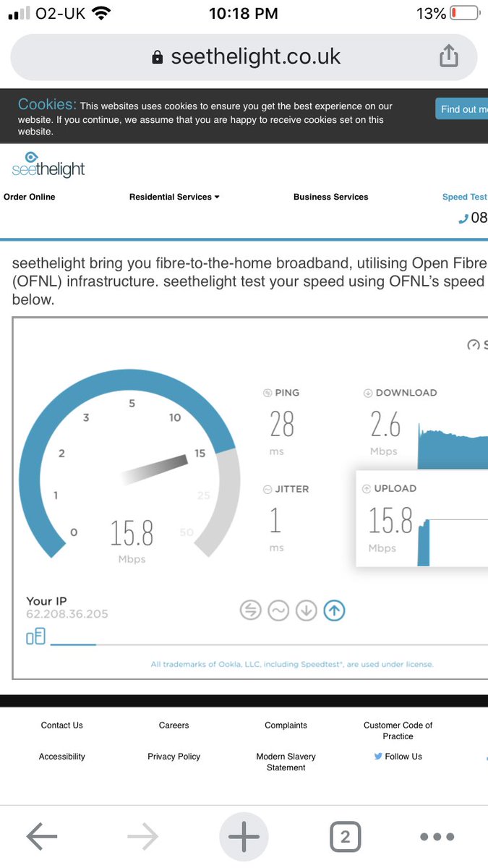Tap the DOWNLOAD arrow icon

368,393
